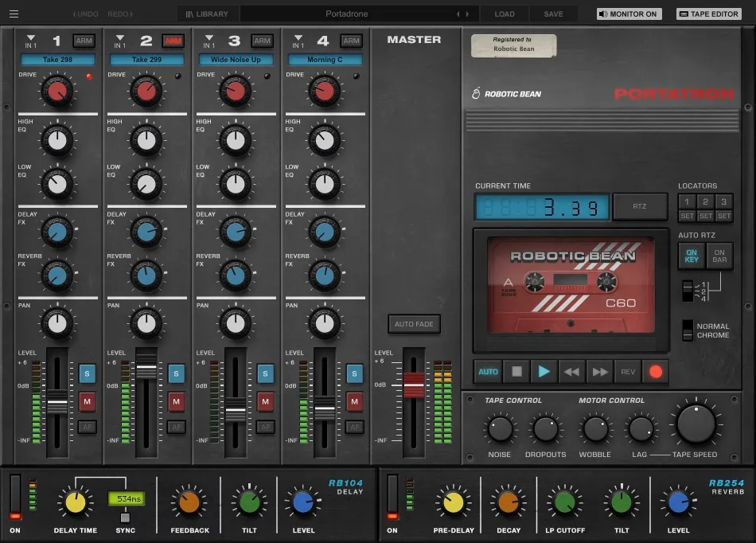Viewport: 756px width, 543px height.
Task: Adjust the WOBBLE motor knob
Action: click(595, 428)
